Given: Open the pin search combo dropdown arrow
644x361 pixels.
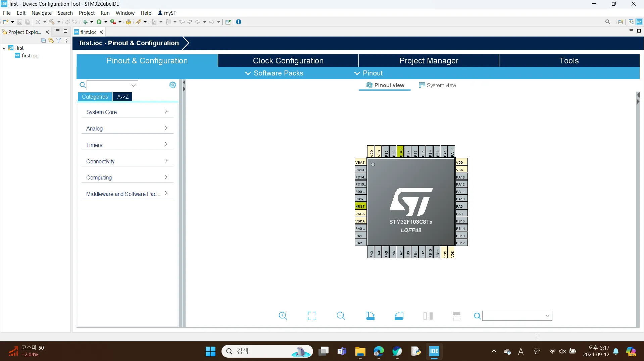Looking at the screenshot, I should (x=547, y=316).
